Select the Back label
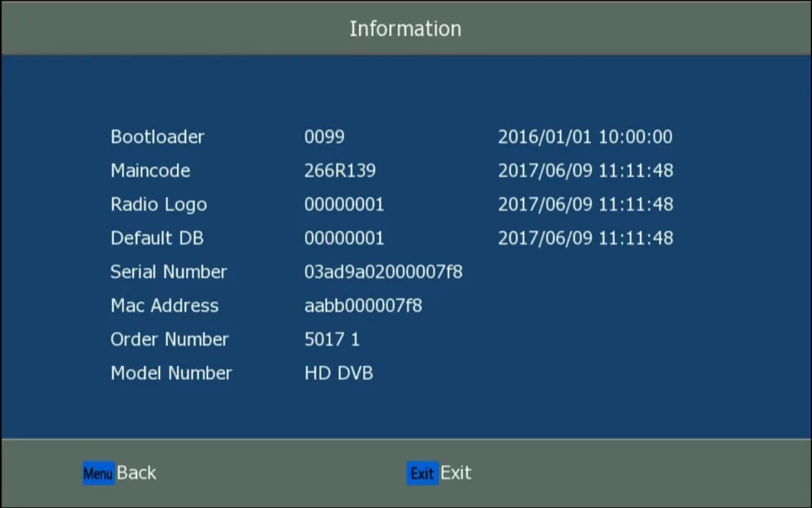Viewport: 812px width, 508px height. tap(136, 473)
